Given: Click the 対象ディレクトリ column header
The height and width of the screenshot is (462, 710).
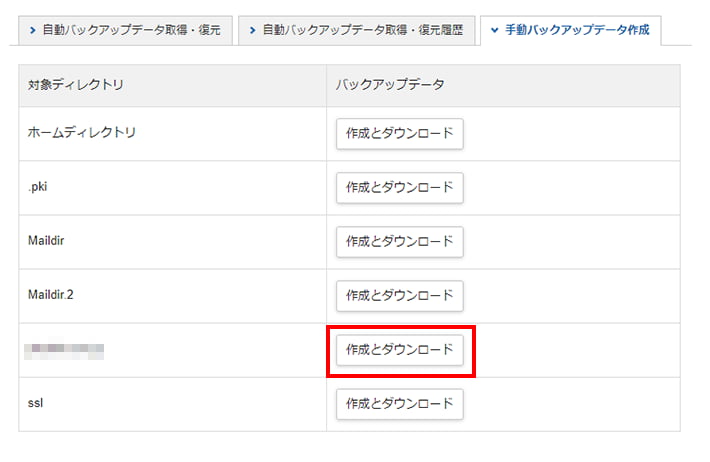Looking at the screenshot, I should point(76,86).
